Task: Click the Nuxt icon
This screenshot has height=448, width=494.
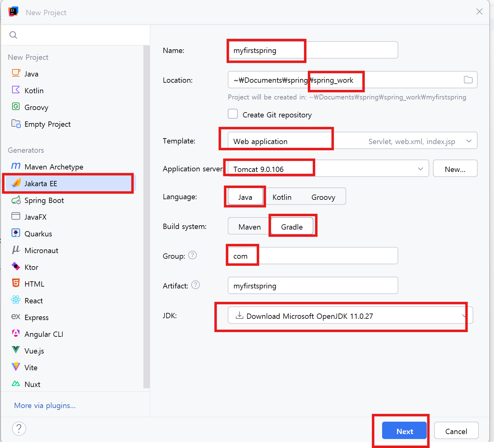Action: point(16,384)
